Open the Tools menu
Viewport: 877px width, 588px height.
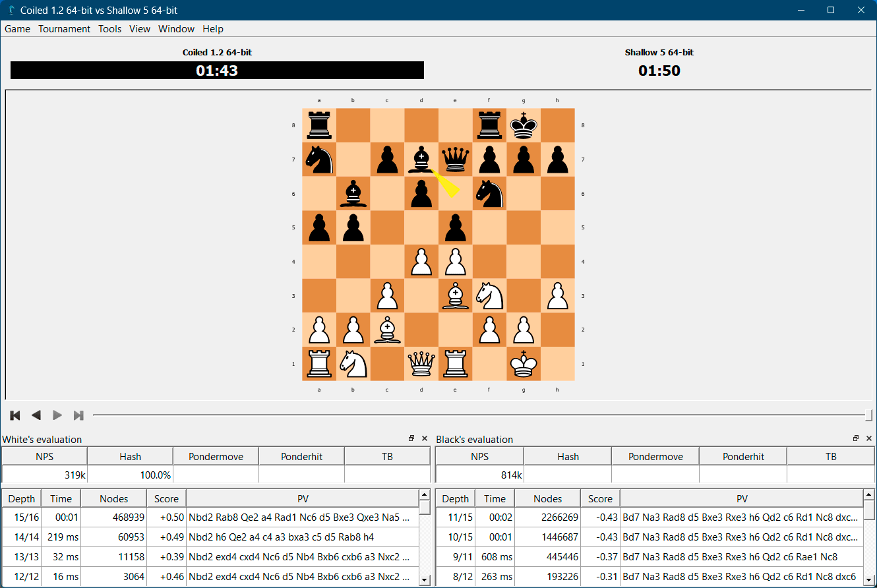pos(110,29)
